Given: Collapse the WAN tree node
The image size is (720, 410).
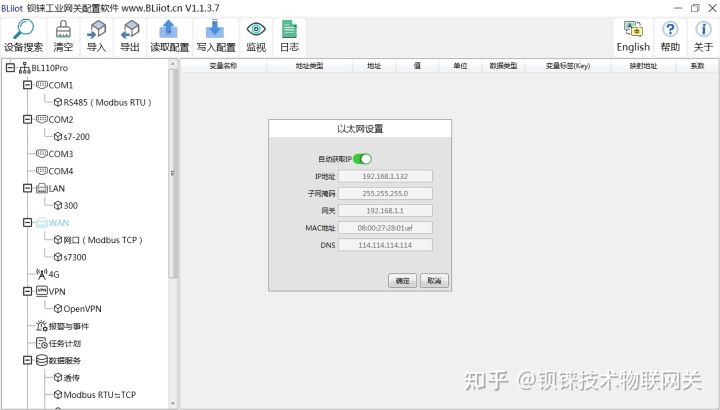Looking at the screenshot, I should [x=28, y=223].
